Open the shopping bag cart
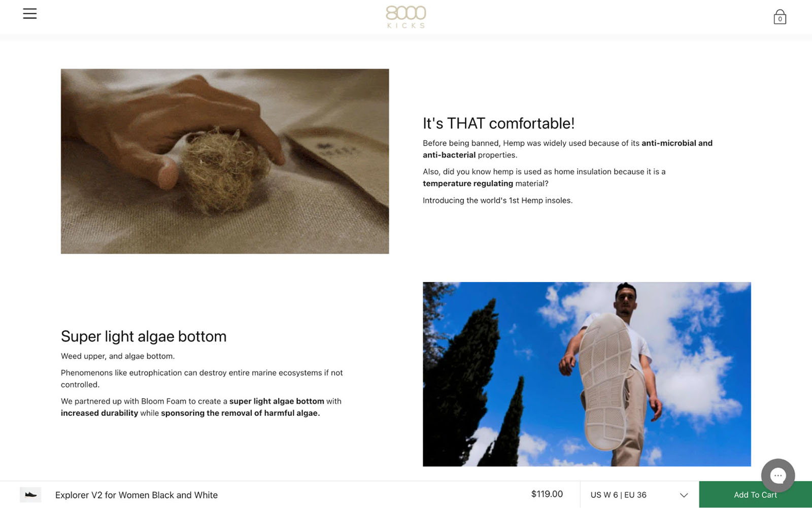Viewport: 812px width, 508px height. click(780, 17)
